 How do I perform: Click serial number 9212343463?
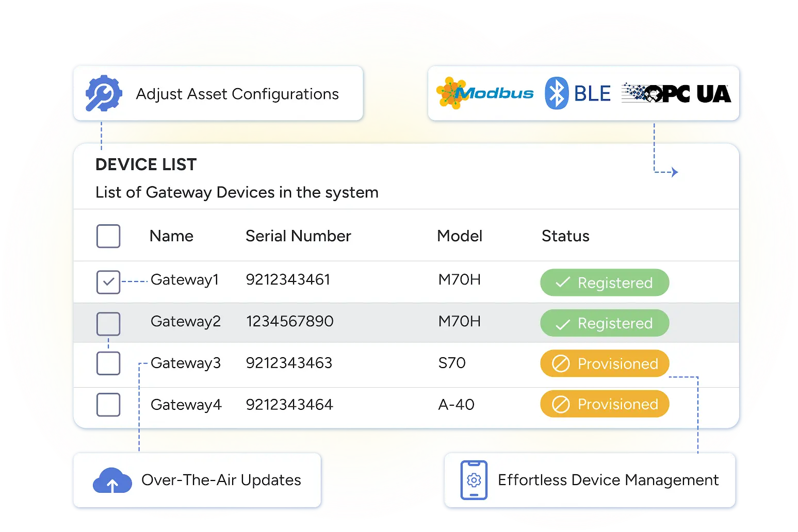[x=289, y=363]
